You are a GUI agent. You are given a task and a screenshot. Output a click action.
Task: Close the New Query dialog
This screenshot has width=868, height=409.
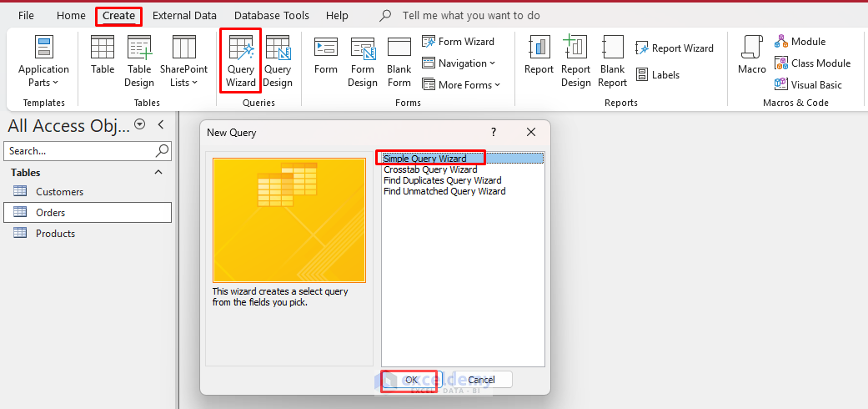[x=531, y=133]
